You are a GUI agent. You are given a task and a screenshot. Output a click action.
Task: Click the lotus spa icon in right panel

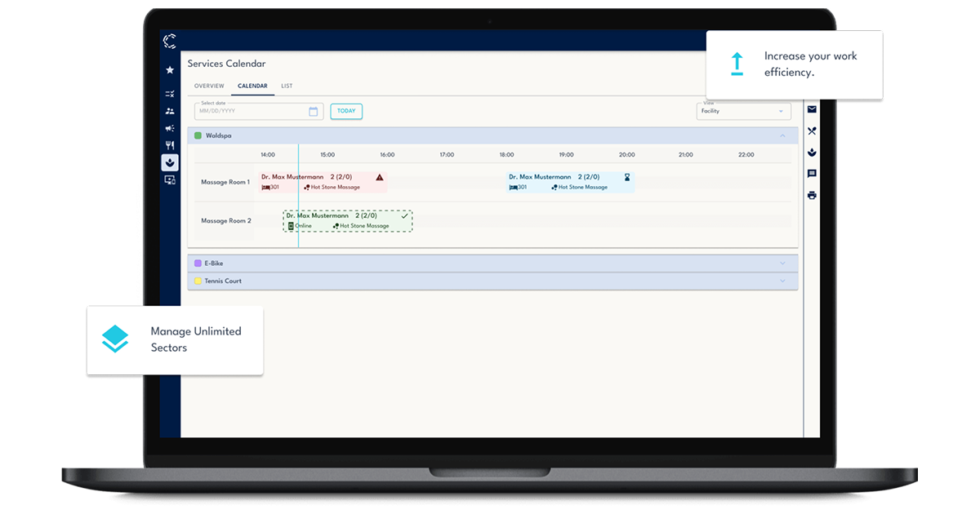click(812, 152)
